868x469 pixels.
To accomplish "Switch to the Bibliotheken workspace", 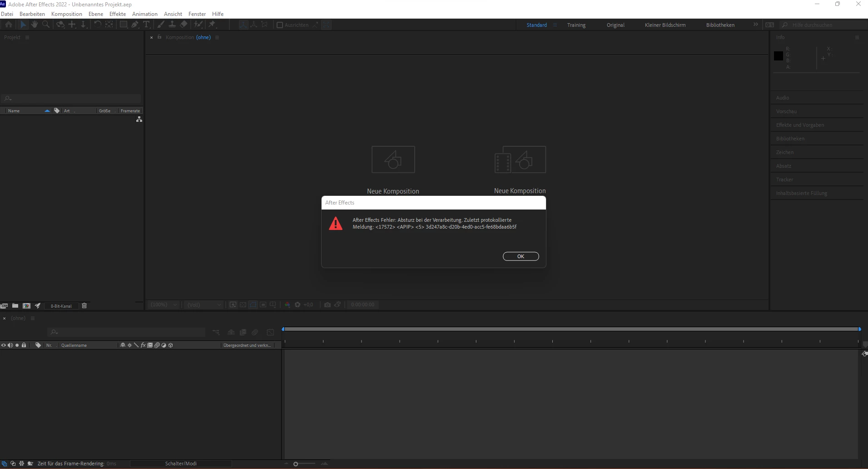I will pos(720,25).
